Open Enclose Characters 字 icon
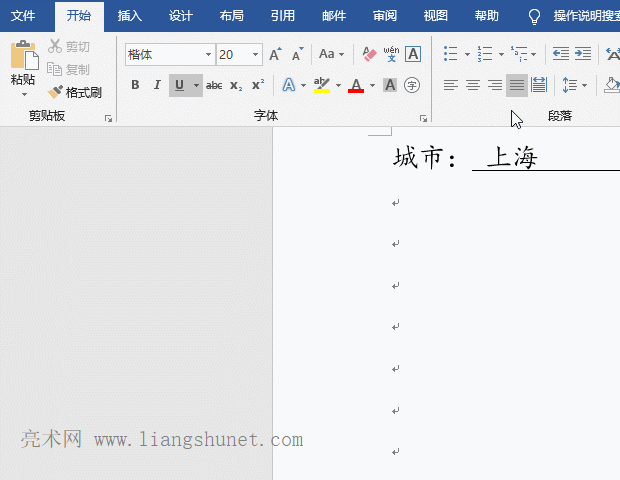The width and height of the screenshot is (620, 480). click(x=412, y=85)
